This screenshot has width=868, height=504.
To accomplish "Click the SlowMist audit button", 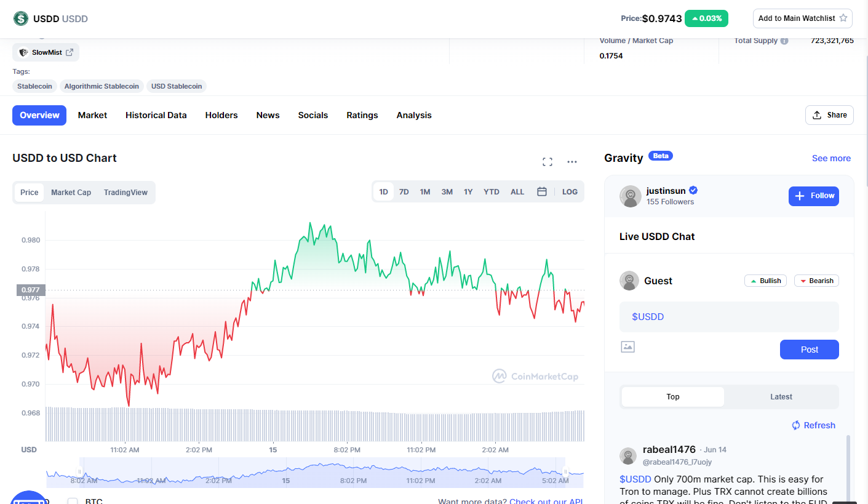I will coord(46,52).
